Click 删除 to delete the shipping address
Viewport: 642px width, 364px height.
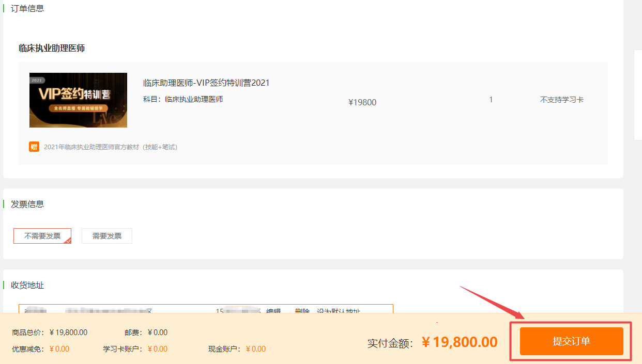302,311
